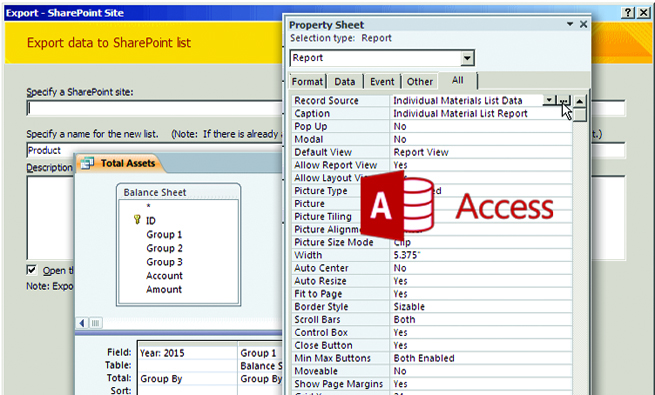This screenshot has height=395, width=655.
Task: Expand the Report object selector dropdown
Action: click(x=467, y=58)
